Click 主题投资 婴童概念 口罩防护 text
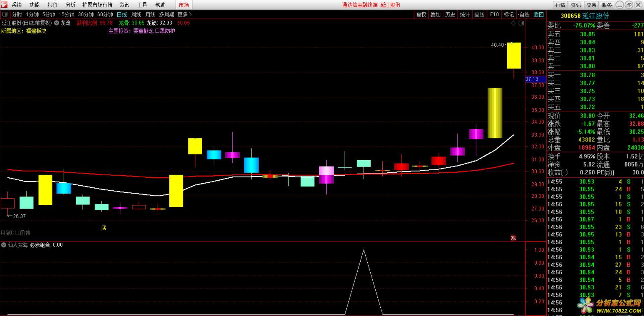The height and width of the screenshot is (316, 644). click(142, 31)
